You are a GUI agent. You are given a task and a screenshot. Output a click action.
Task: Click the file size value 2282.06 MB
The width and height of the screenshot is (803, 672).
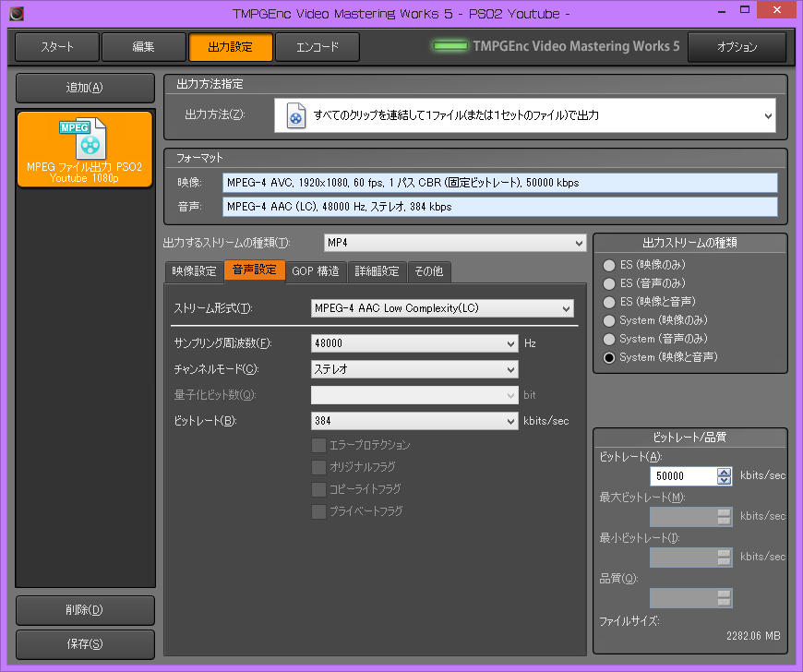click(x=753, y=636)
